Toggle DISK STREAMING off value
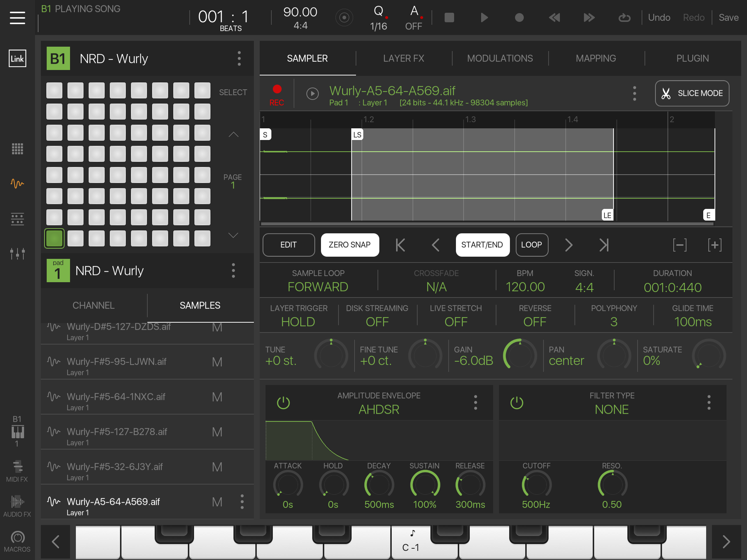The width and height of the screenshot is (747, 560). (x=377, y=322)
